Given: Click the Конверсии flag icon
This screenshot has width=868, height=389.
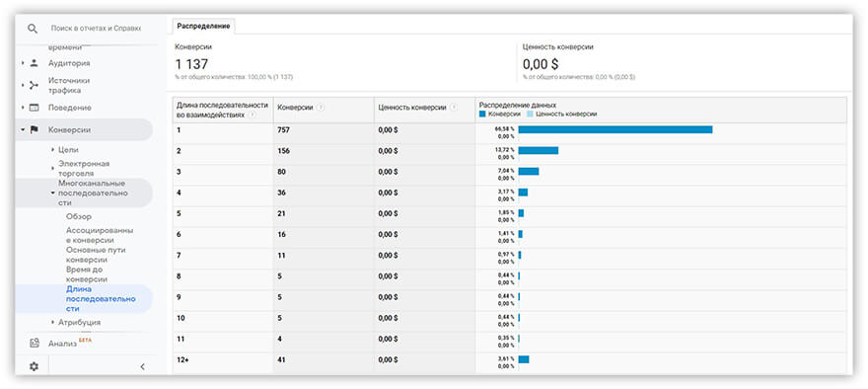Looking at the screenshot, I should 34,129.
